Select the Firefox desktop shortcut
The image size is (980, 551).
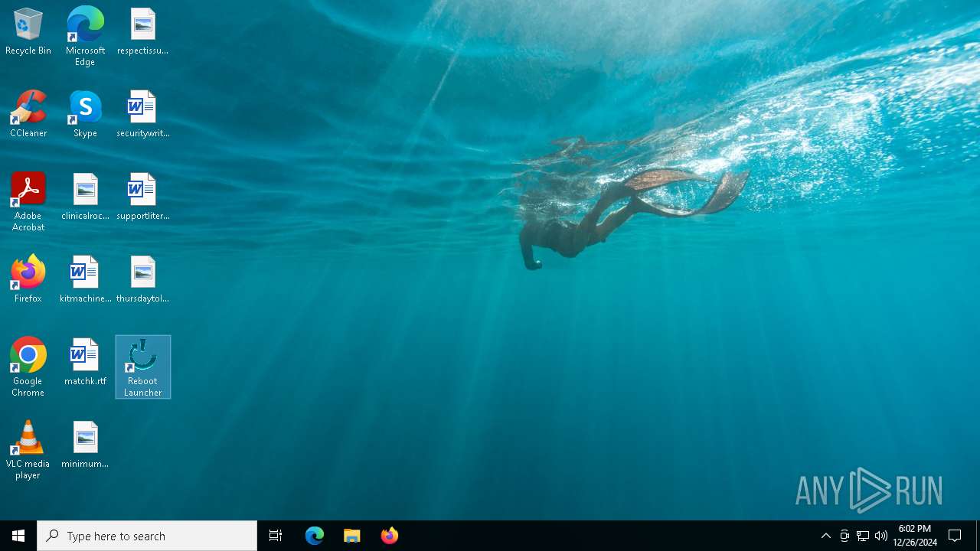tap(28, 280)
